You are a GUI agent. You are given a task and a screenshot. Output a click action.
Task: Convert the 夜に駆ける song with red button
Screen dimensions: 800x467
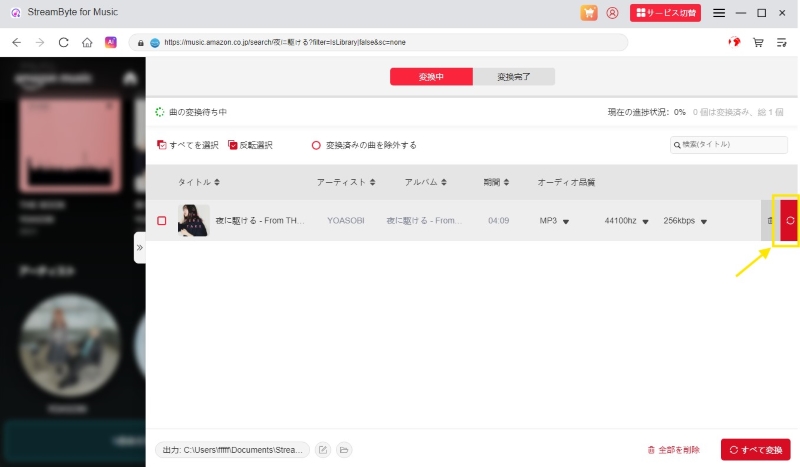tap(789, 220)
